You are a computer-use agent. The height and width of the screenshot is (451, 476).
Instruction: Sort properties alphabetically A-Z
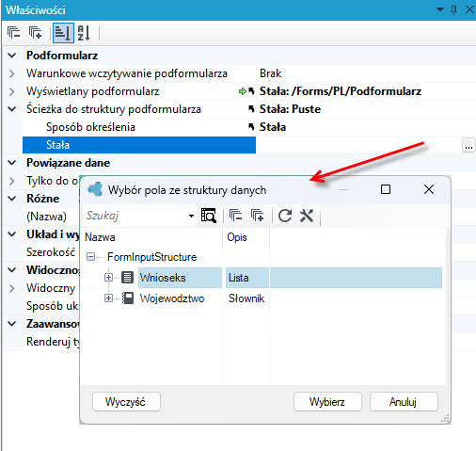coord(84,33)
